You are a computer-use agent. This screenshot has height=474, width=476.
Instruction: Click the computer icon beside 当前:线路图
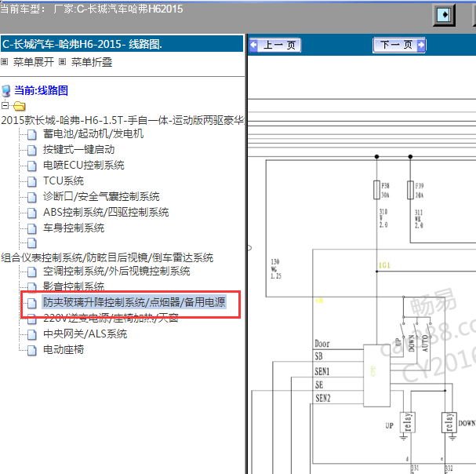(x=5, y=91)
